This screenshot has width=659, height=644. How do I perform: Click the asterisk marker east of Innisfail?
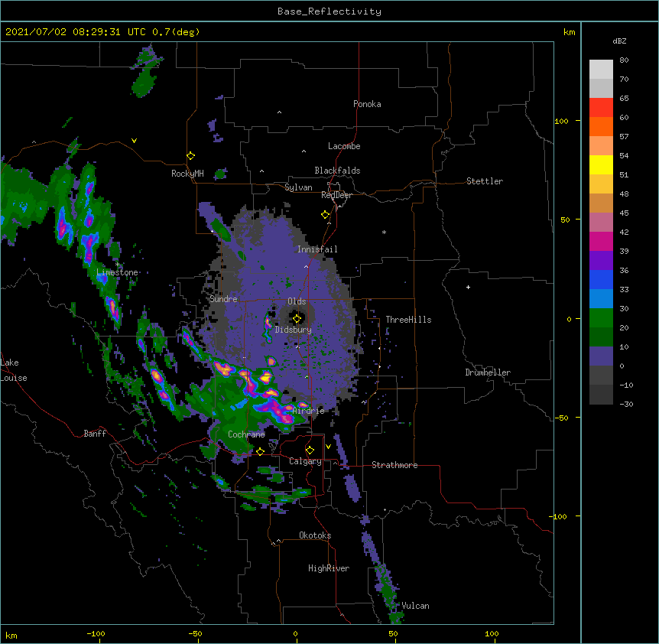click(x=384, y=232)
